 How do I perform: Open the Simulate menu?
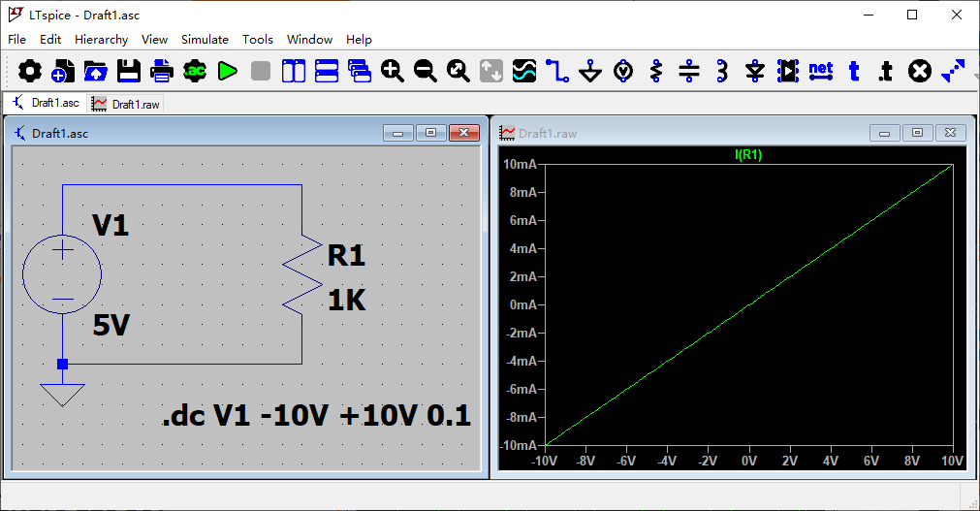tap(205, 40)
